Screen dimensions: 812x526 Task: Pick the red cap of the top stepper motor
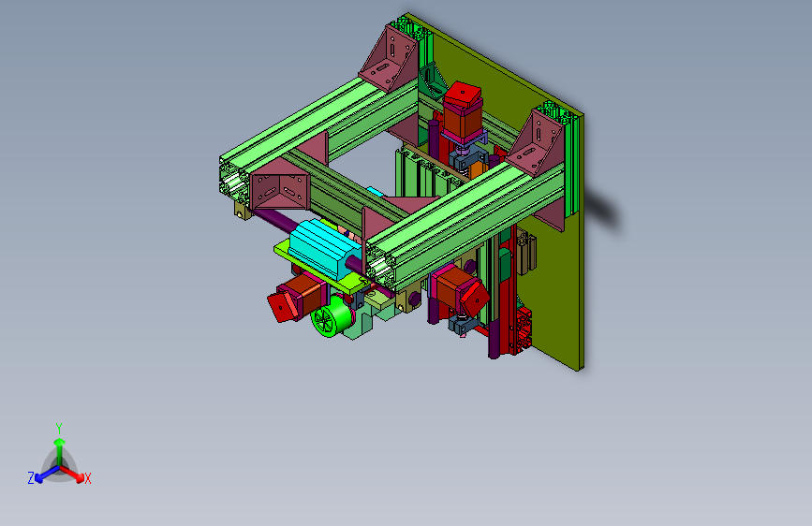click(x=464, y=95)
